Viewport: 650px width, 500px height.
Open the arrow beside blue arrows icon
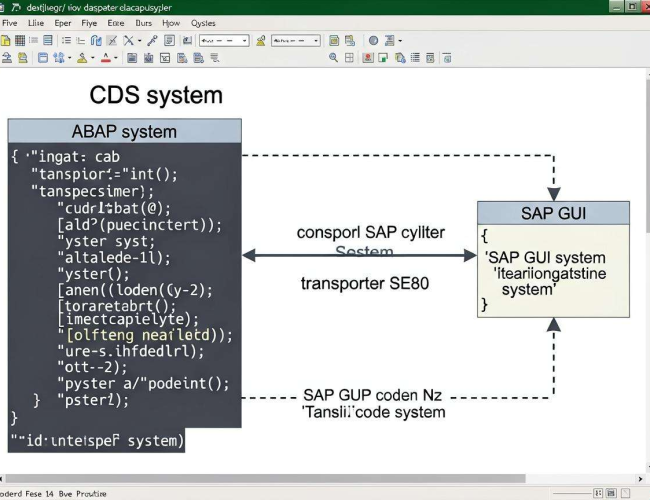(x=69, y=58)
